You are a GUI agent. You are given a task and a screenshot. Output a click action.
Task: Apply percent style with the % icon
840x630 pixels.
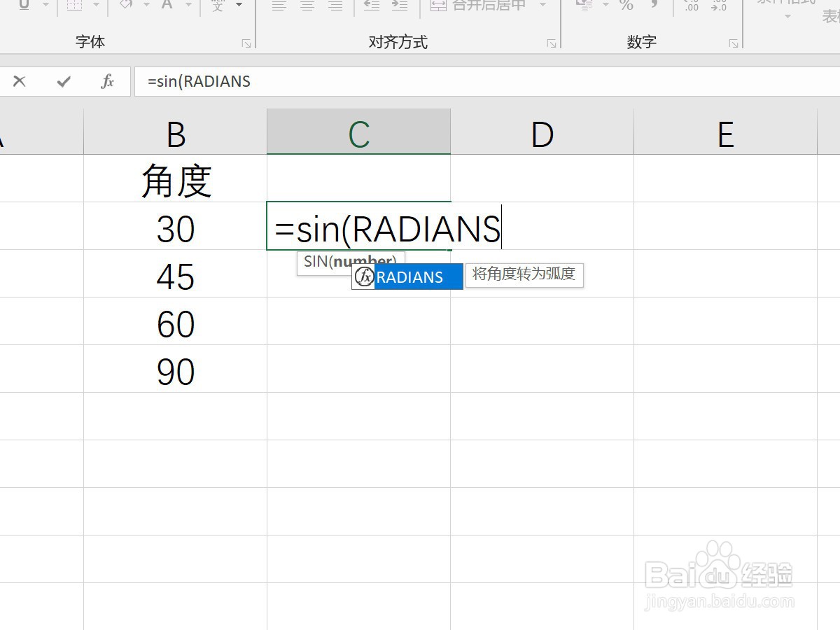(626, 6)
